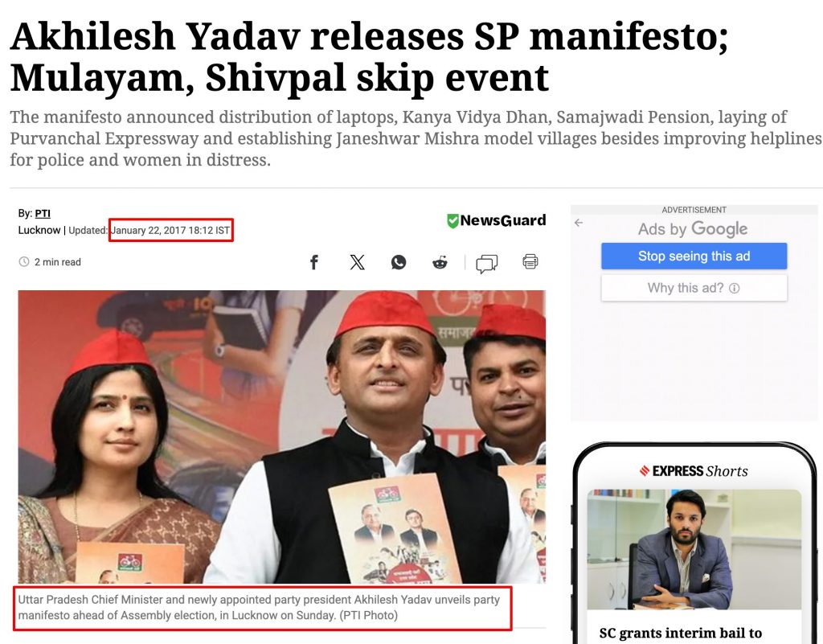The width and height of the screenshot is (823, 644).
Task: Open the Express Shorts story thumbnail
Action: pos(694,549)
